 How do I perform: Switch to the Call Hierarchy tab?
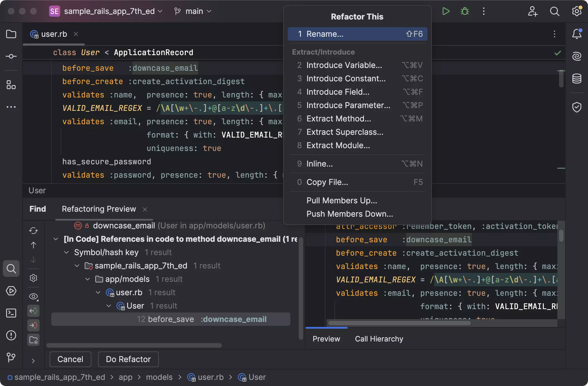point(379,339)
